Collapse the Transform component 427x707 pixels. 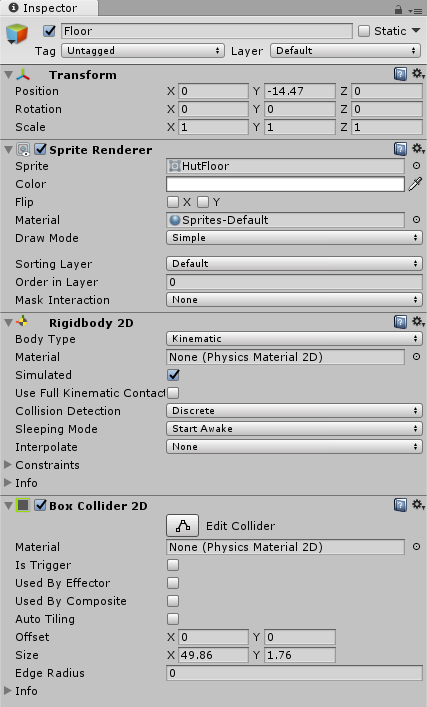coord(8,74)
